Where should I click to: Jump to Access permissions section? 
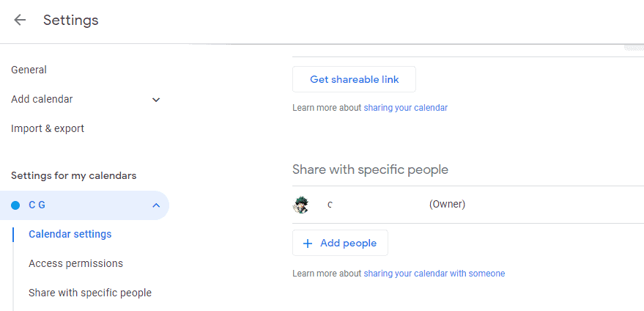pyautogui.click(x=76, y=263)
